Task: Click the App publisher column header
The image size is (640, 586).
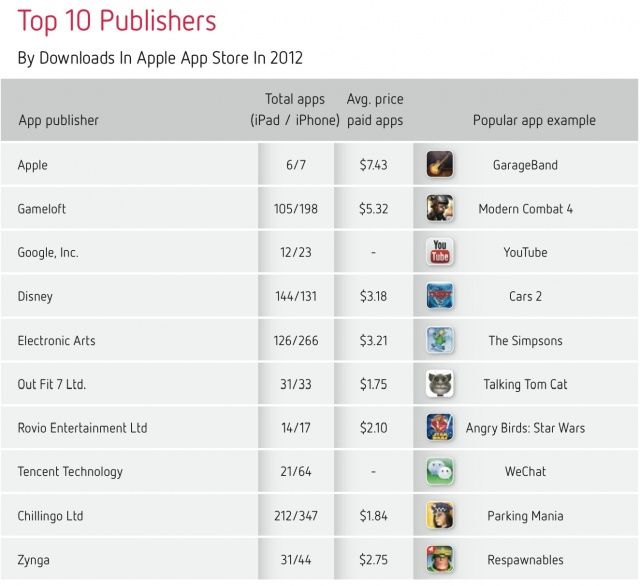Action: pyautogui.click(x=58, y=120)
